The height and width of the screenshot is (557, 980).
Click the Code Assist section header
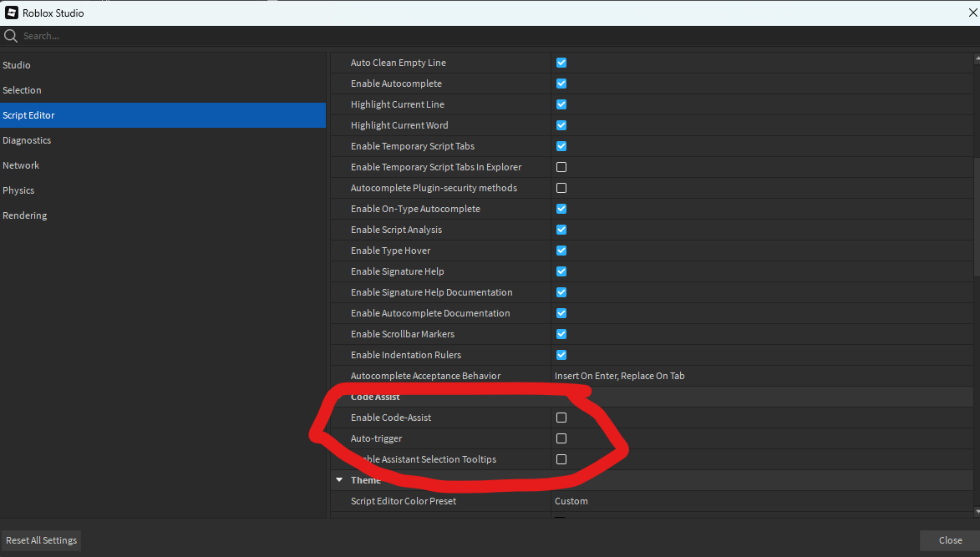pos(375,397)
